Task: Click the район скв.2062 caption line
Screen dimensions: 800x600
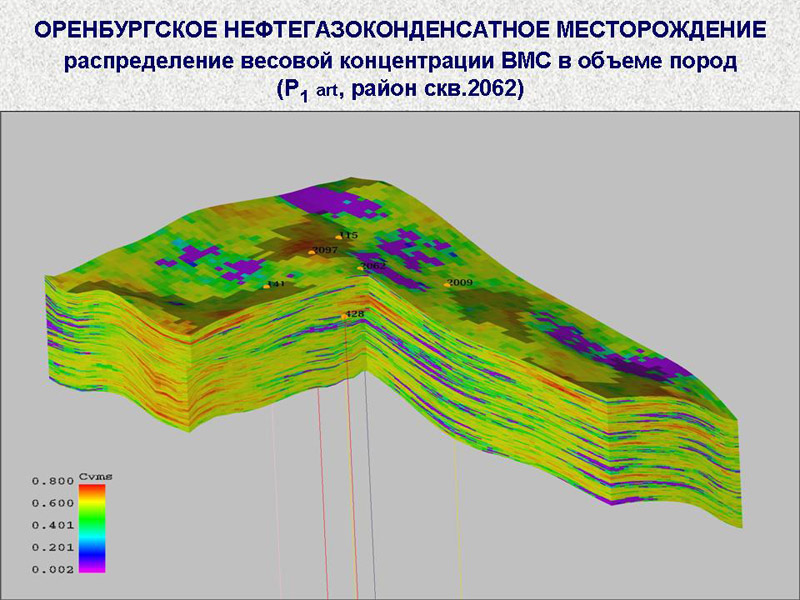Action: point(400,89)
